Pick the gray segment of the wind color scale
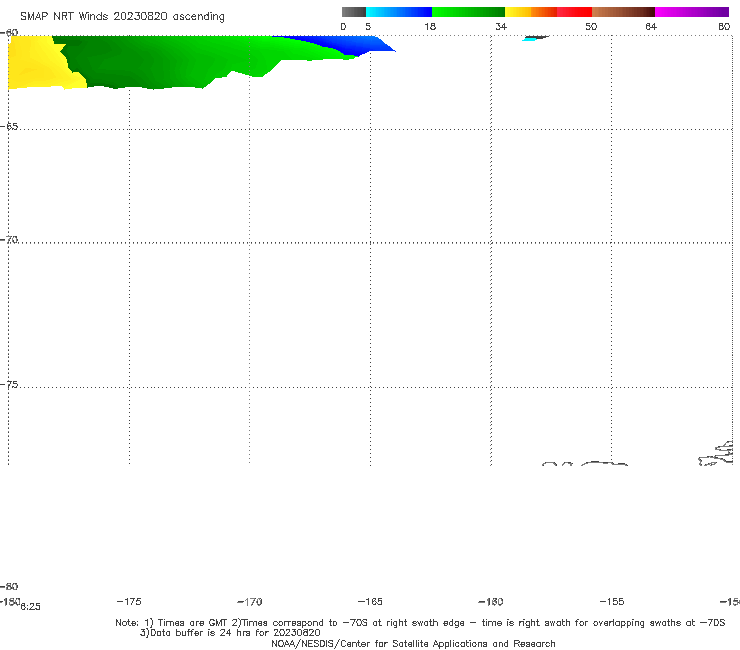The image size is (740, 650). (x=354, y=12)
